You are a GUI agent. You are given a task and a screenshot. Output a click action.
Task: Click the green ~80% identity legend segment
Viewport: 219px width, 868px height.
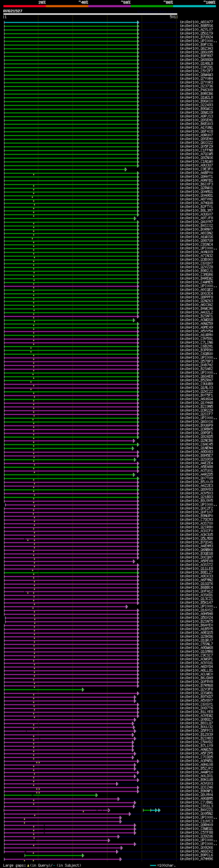pos(152,6)
